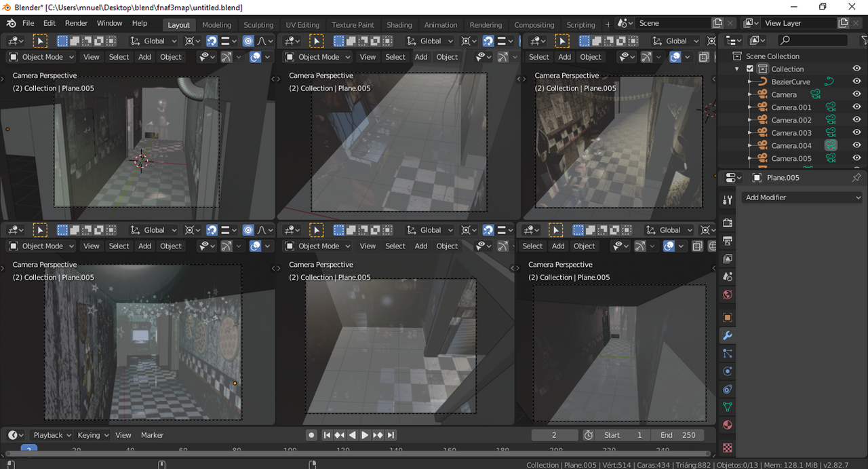Hide Camera.004 with its eye icon
This screenshot has width=868, height=469.
click(856, 145)
